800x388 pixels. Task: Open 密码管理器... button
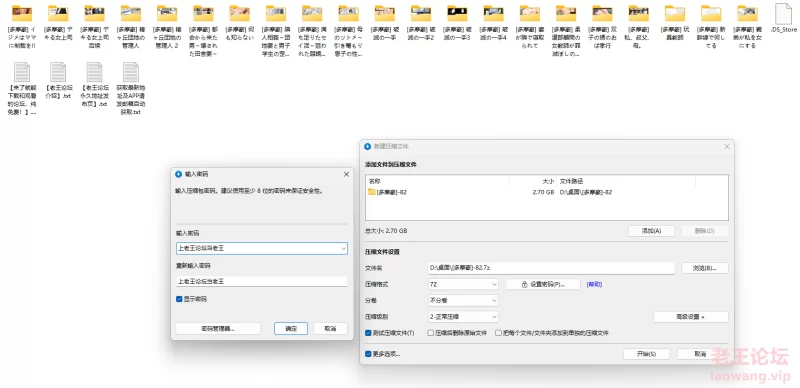(x=218, y=329)
